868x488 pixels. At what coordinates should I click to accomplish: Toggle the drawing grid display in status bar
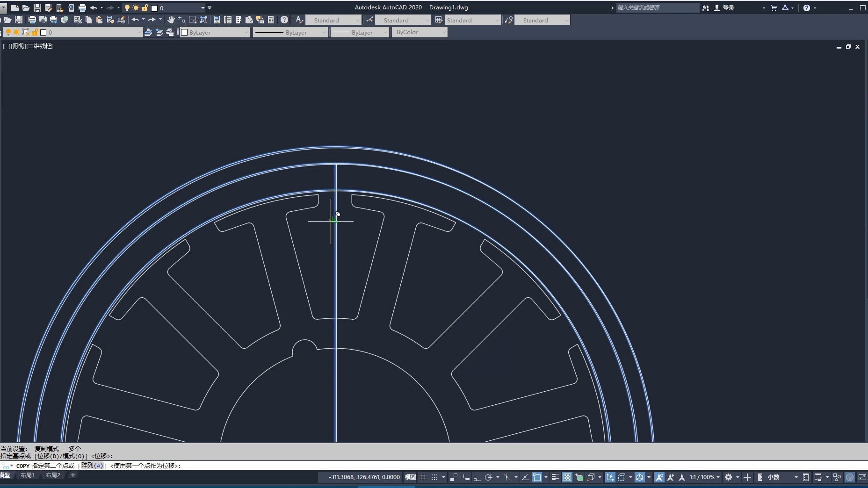[x=423, y=477]
